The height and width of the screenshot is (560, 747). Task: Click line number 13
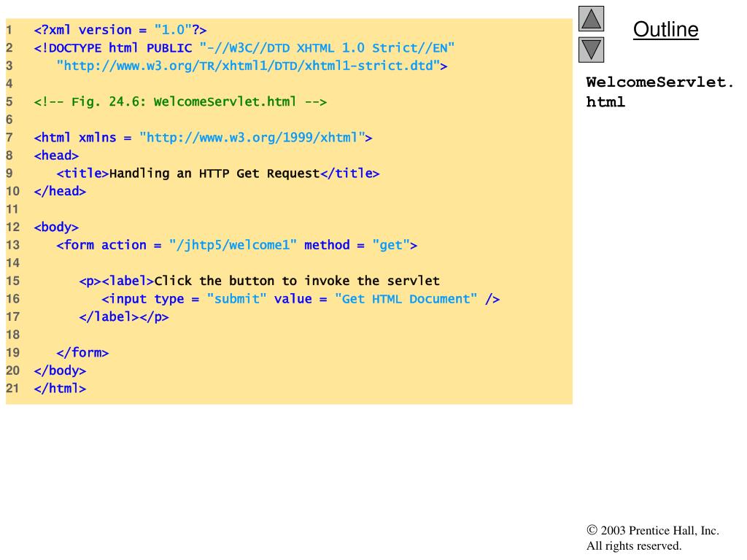13,245
